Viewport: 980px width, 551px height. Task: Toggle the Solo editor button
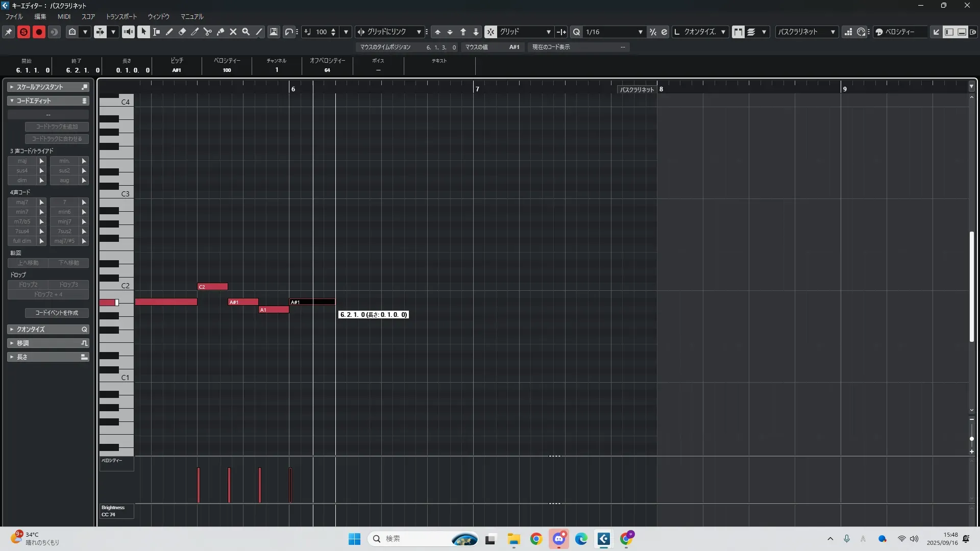coord(23,32)
